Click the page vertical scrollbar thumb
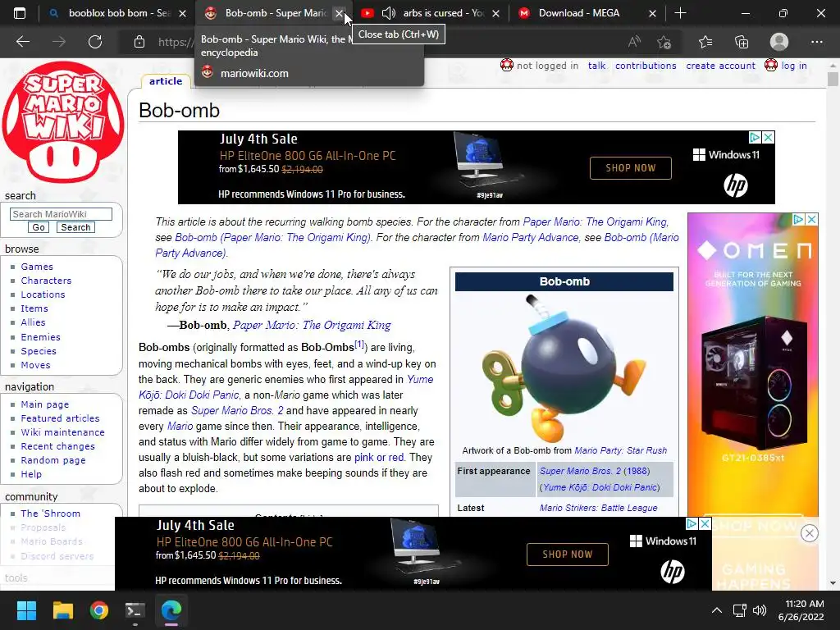This screenshot has height=630, width=840. 833,79
